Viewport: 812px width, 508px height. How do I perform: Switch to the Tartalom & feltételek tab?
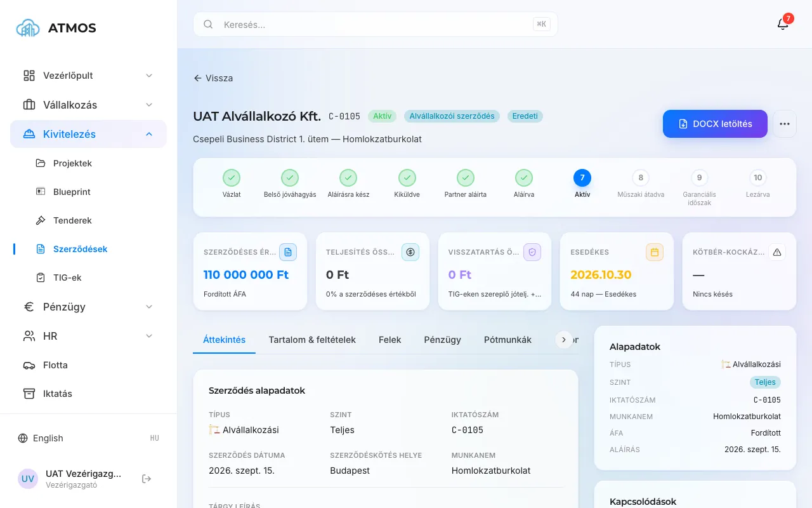312,340
